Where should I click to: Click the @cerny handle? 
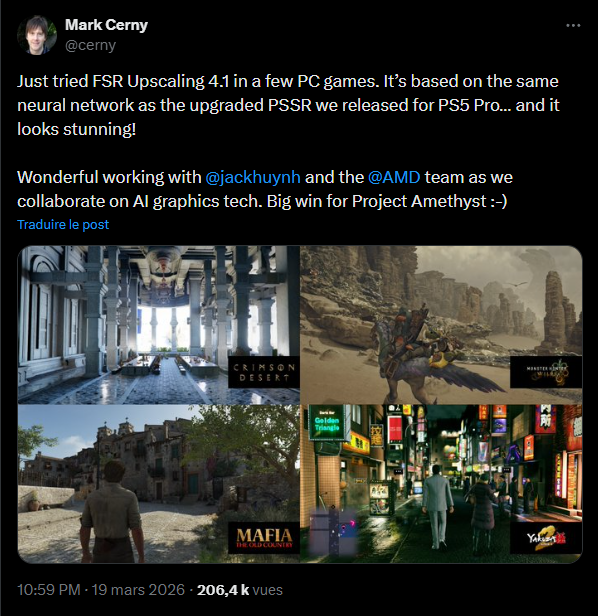(90, 45)
